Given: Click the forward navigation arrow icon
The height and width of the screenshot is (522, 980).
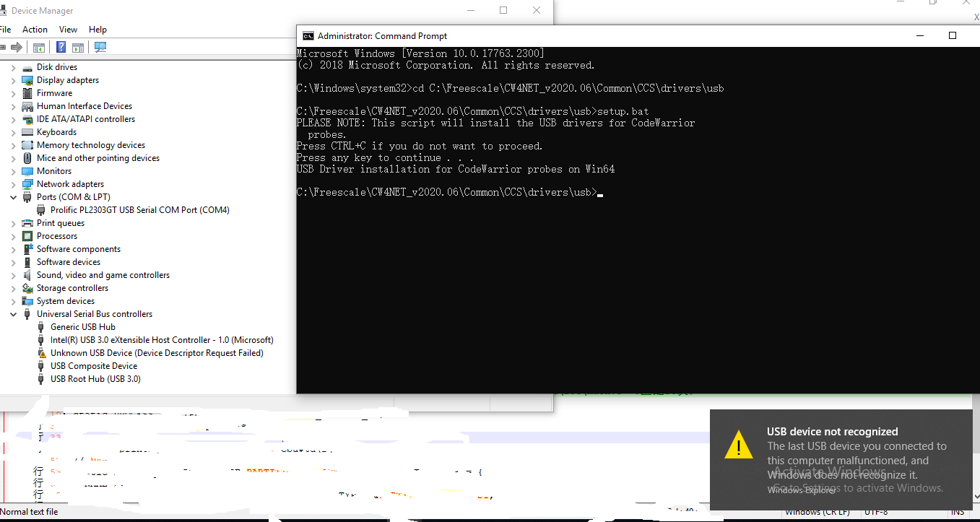Looking at the screenshot, I should coord(17,47).
